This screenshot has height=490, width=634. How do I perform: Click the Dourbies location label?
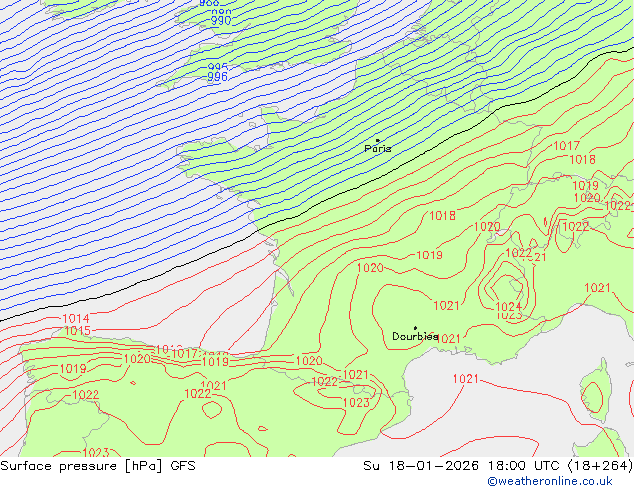pyautogui.click(x=415, y=336)
